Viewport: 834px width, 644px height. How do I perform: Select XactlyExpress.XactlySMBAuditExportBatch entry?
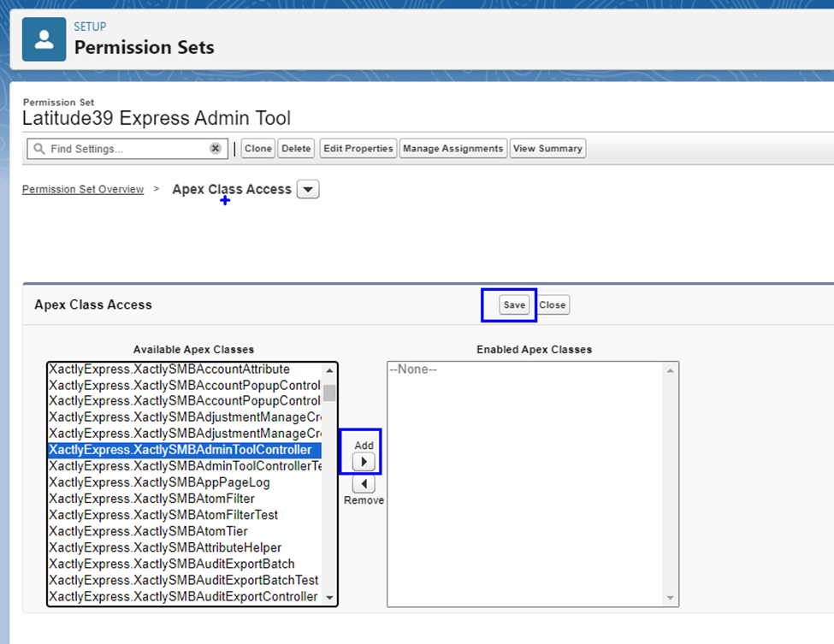coord(185,564)
